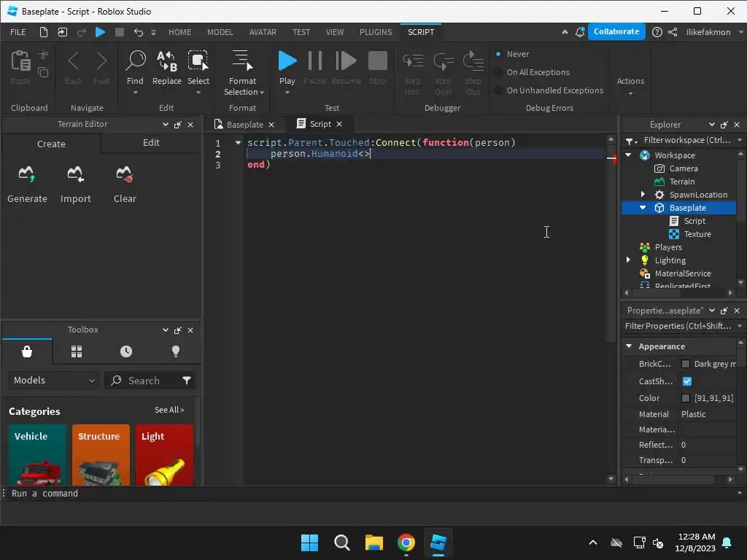The image size is (747, 560).
Task: Open File Explorer from taskbar
Action: tap(374, 542)
